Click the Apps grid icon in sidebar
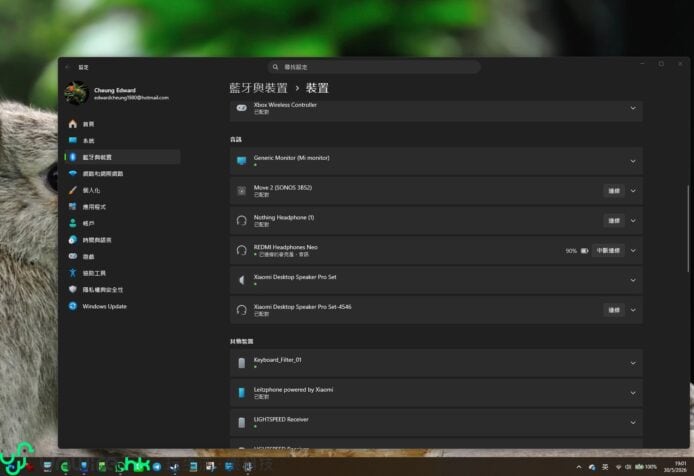Image resolution: width=694 pixels, height=476 pixels. pyautogui.click(x=73, y=207)
